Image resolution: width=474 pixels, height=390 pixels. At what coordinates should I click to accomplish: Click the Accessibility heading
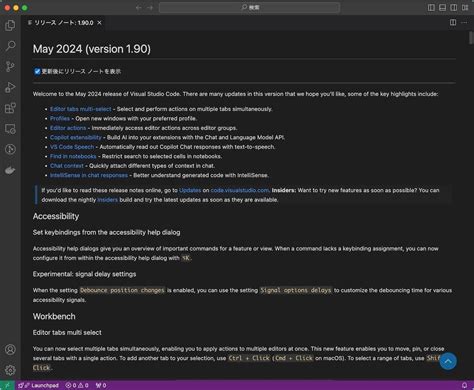pos(56,216)
